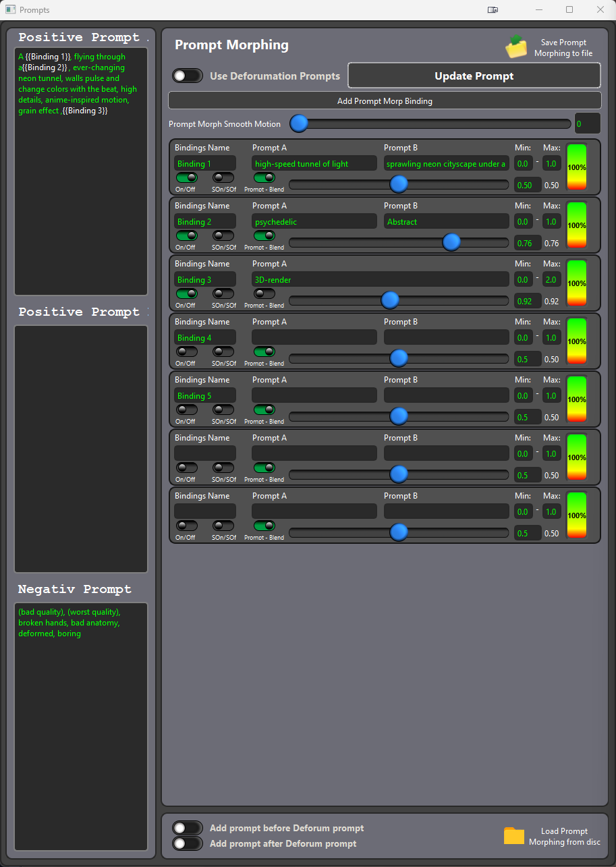
Task: Click the 'Negativ Prompt' heading text
Action: [74, 589]
